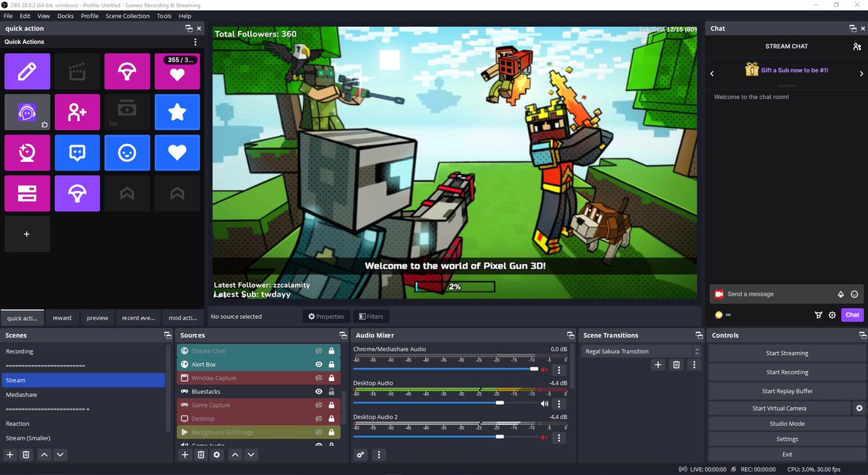The height and width of the screenshot is (475, 868).
Task: Click the webcam sparkle quick action
Action: tap(27, 153)
